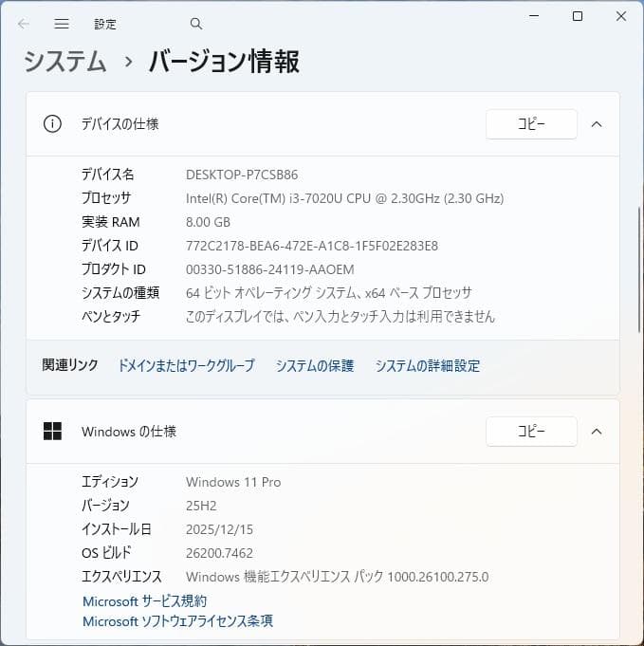Copy the Windows specifications with コピー
The image size is (644, 646).
pyautogui.click(x=531, y=432)
